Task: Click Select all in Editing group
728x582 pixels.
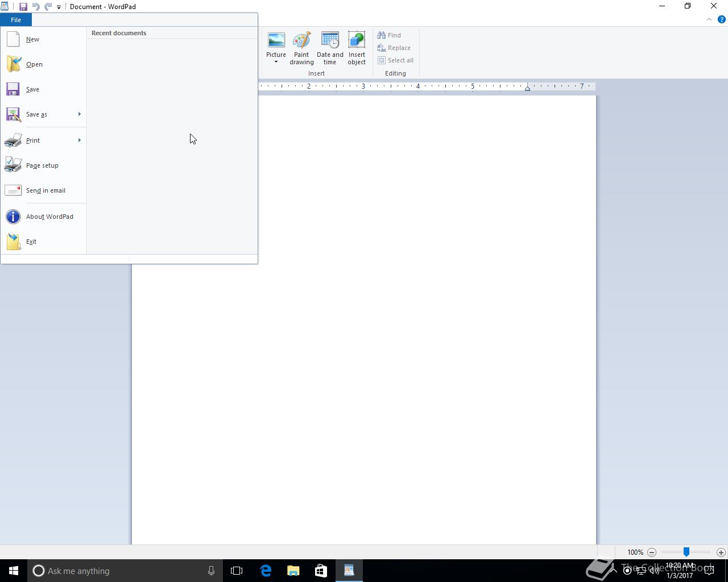Action: click(x=396, y=60)
